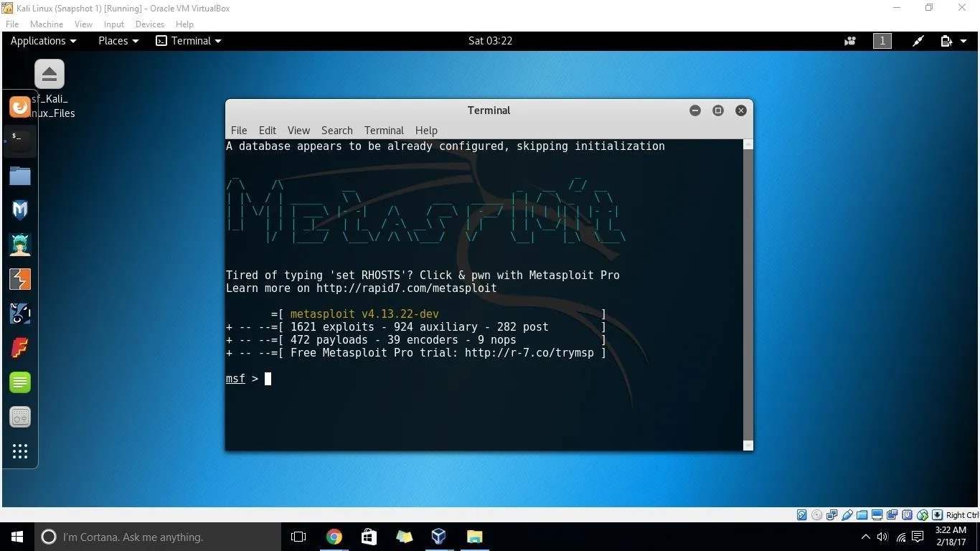Launch Faraday IDE from the dock
Viewport: 980px width, 551px height.
[x=20, y=348]
